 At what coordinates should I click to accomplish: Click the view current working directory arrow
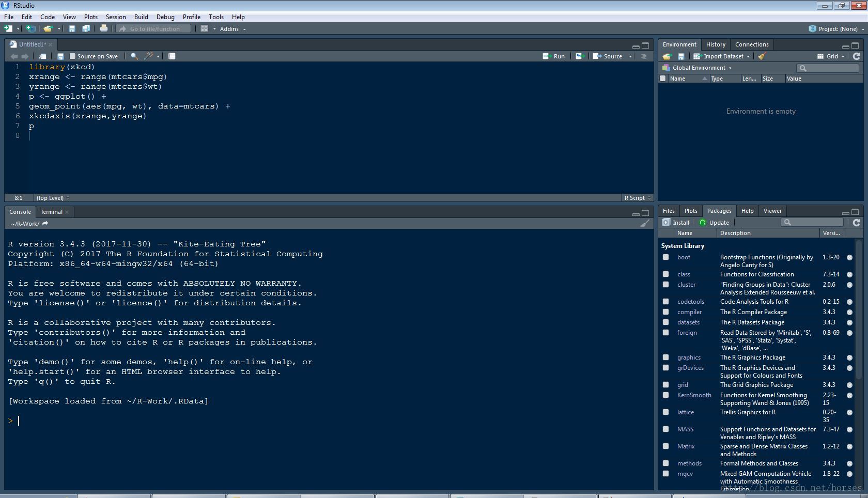point(45,224)
